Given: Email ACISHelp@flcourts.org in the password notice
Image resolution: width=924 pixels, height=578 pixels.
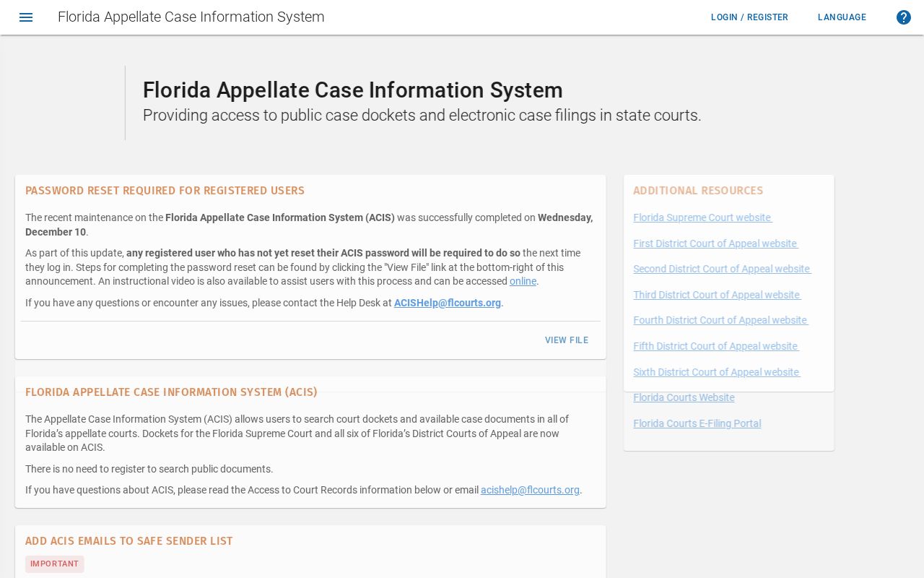Looking at the screenshot, I should coord(448,303).
